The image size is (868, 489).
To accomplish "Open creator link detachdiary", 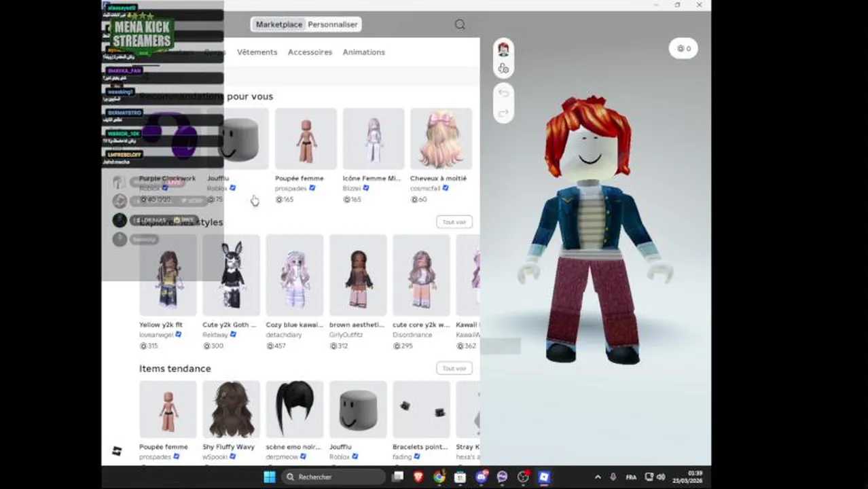I will click(284, 335).
